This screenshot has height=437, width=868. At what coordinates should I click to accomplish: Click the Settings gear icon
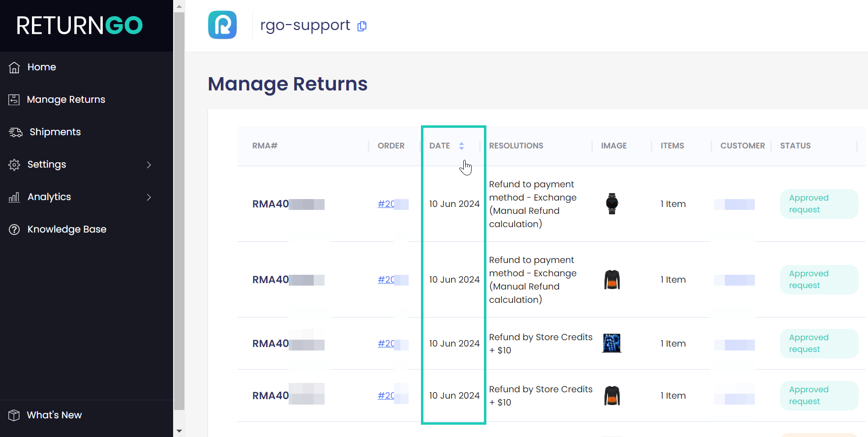14,164
